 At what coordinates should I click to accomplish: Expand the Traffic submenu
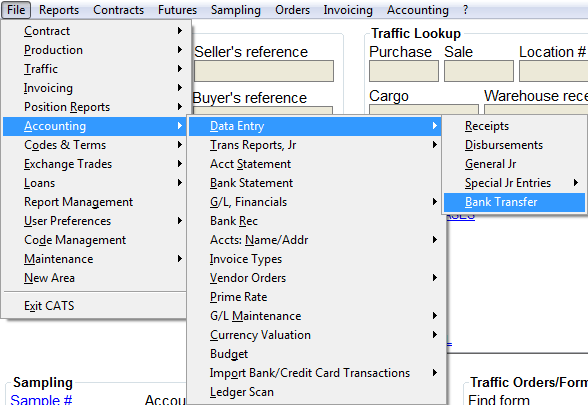tap(94, 69)
